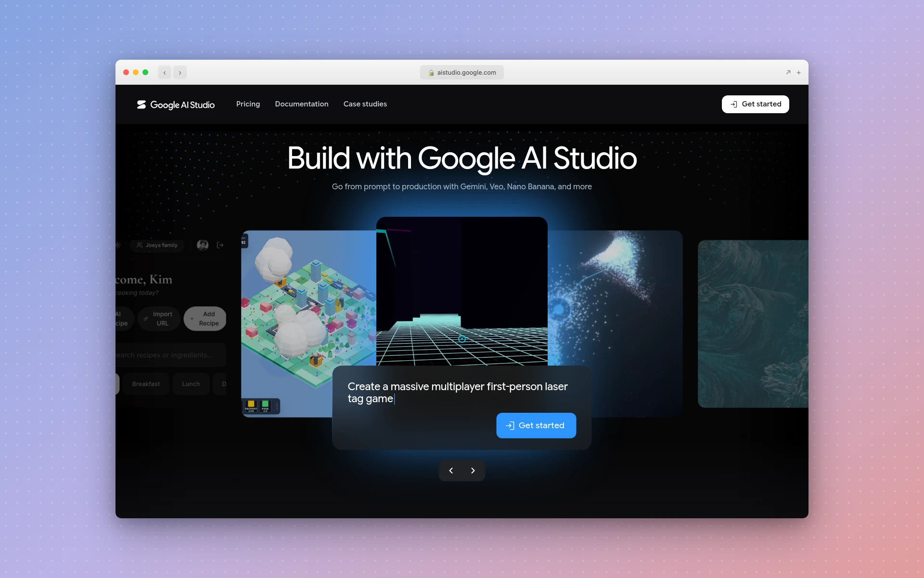
Task: Click the sun theme icon in recipe app
Action: (x=118, y=245)
